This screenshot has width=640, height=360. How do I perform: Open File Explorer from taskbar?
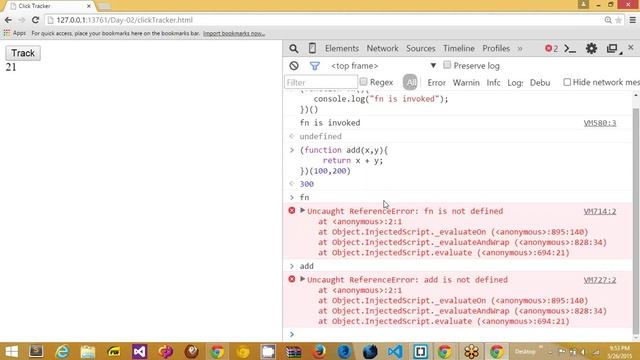click(x=88, y=351)
